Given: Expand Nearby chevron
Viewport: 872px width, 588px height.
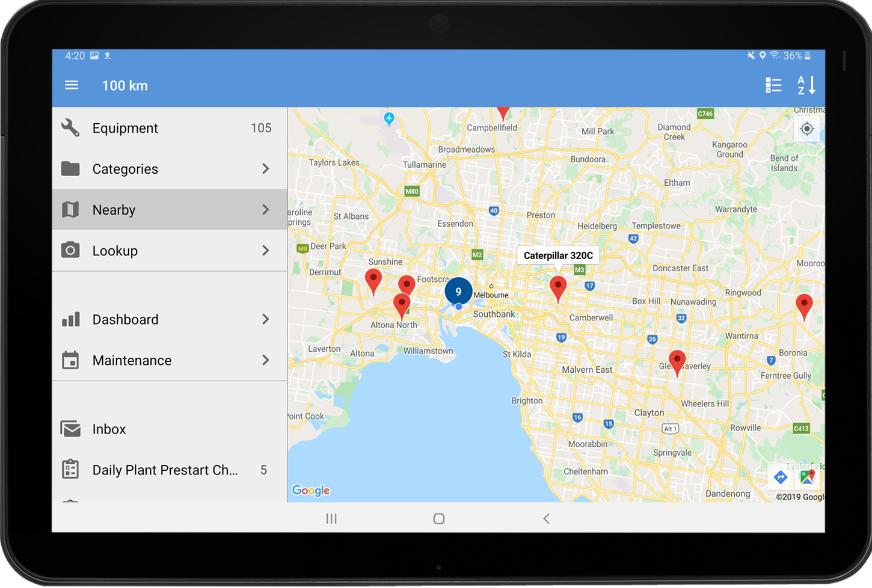Looking at the screenshot, I should tap(265, 210).
